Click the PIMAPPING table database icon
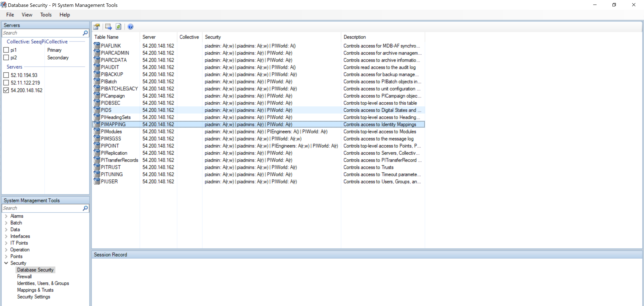Image resolution: width=644 pixels, height=306 pixels. 97,124
